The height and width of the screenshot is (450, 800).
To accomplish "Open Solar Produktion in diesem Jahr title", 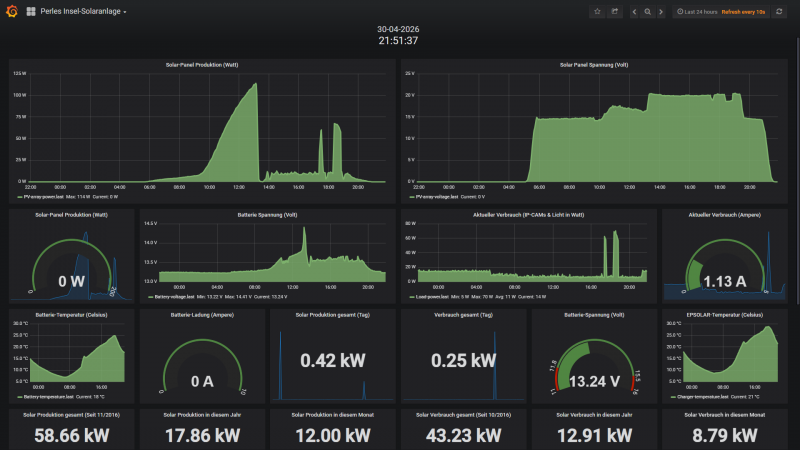I will 202,415.
